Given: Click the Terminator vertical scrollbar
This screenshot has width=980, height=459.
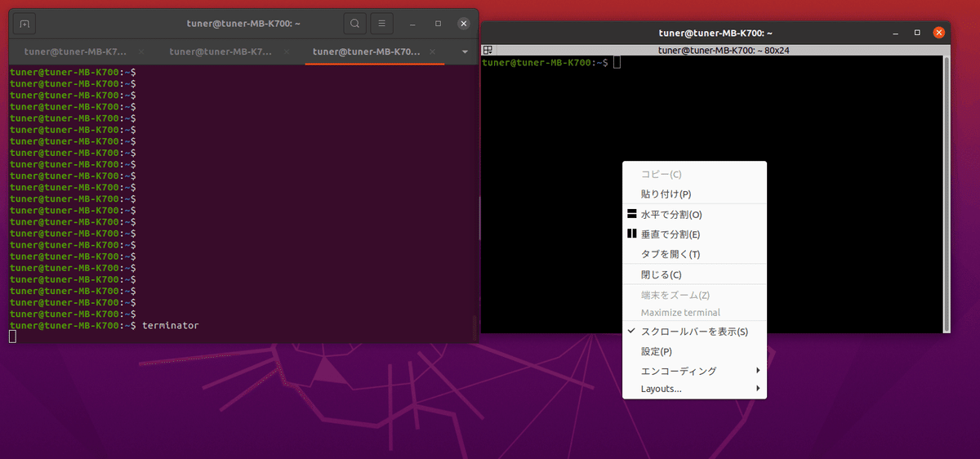Looking at the screenshot, I should click(x=947, y=194).
